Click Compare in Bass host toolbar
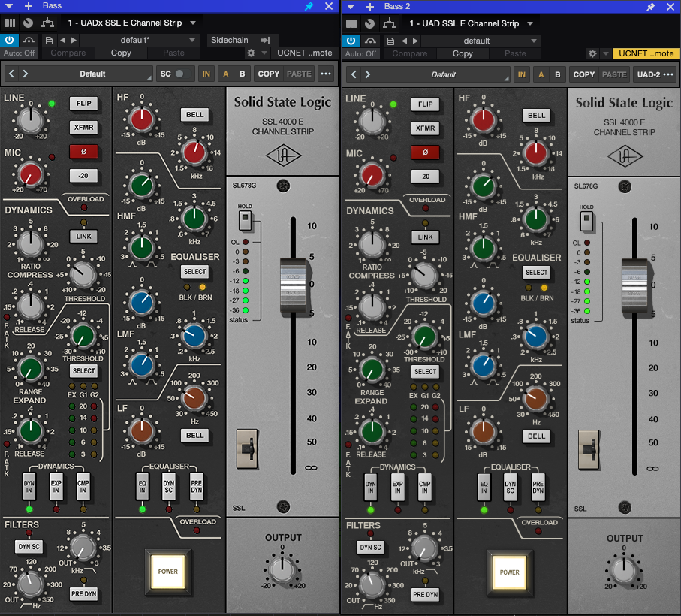Screen dimensions: 681x616 coord(68,53)
